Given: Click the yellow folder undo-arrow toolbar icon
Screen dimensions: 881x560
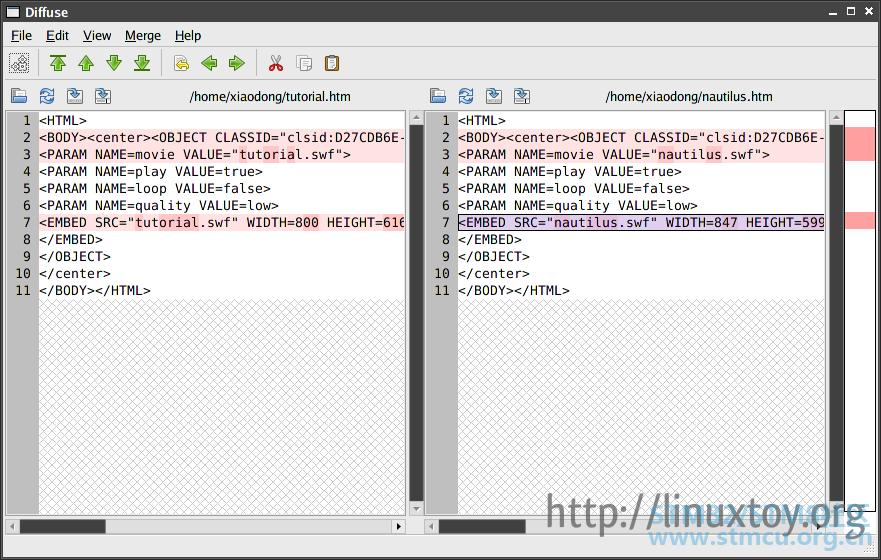Looking at the screenshot, I should point(181,63).
